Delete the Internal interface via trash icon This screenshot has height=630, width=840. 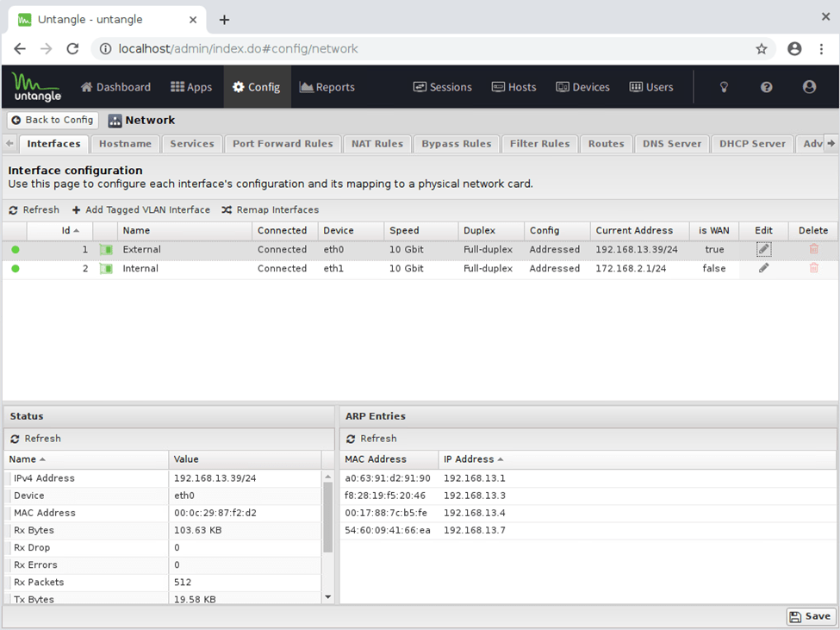pos(813,268)
